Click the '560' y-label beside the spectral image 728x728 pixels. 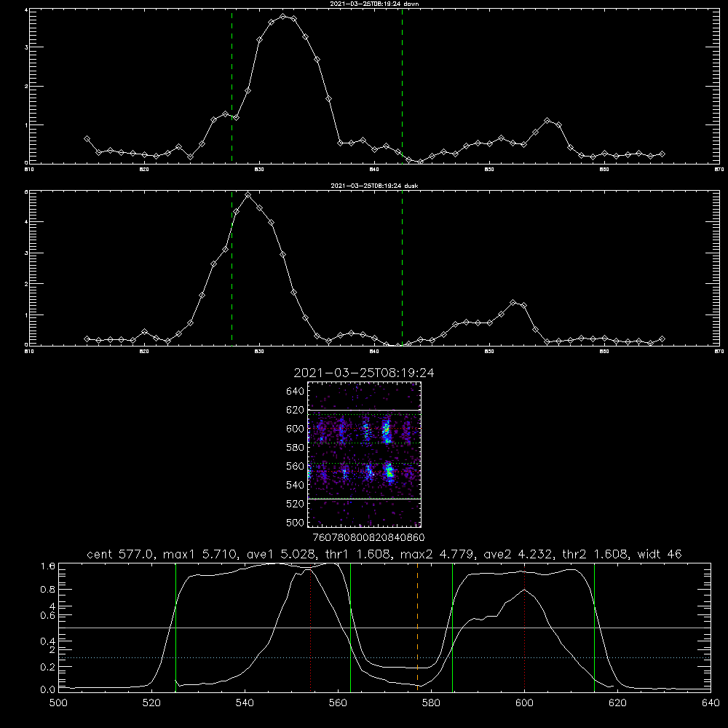[296, 466]
